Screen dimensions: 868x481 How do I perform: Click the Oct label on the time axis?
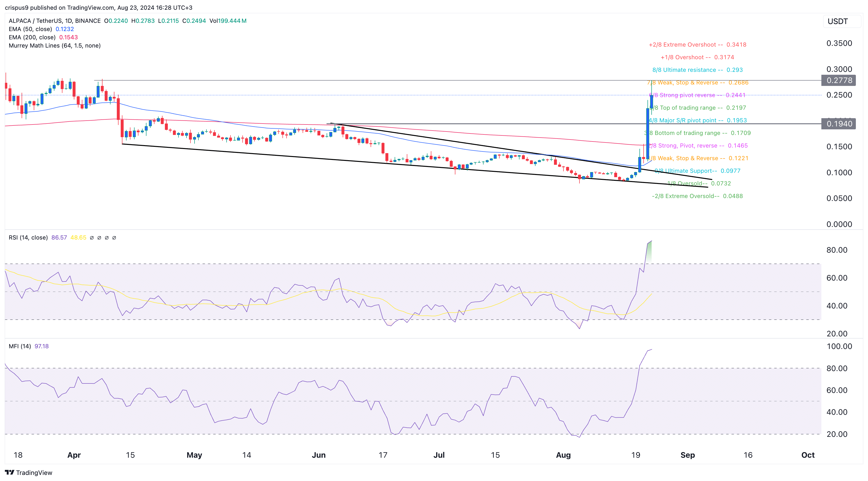[x=808, y=455]
